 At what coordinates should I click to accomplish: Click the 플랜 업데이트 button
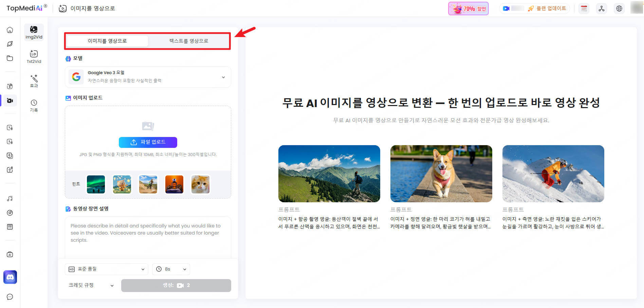(547, 8)
